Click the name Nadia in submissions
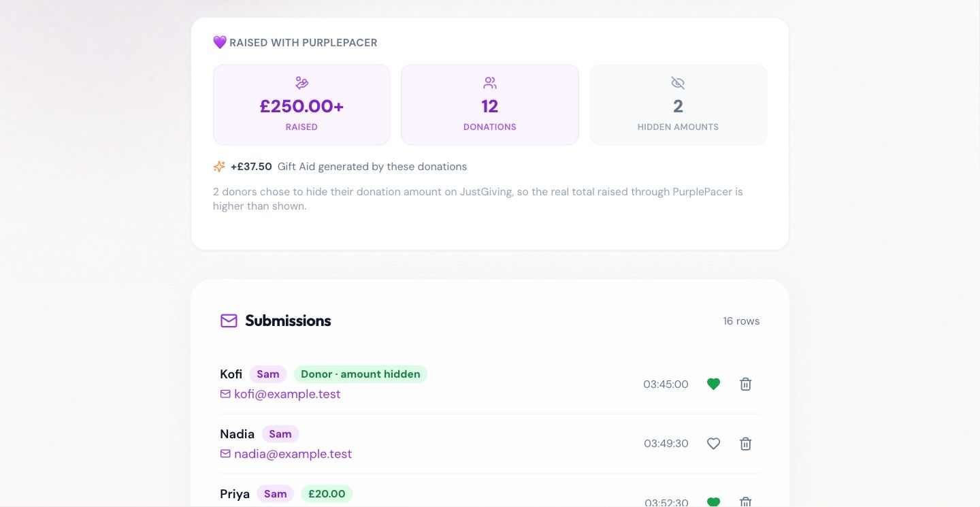 (x=238, y=434)
